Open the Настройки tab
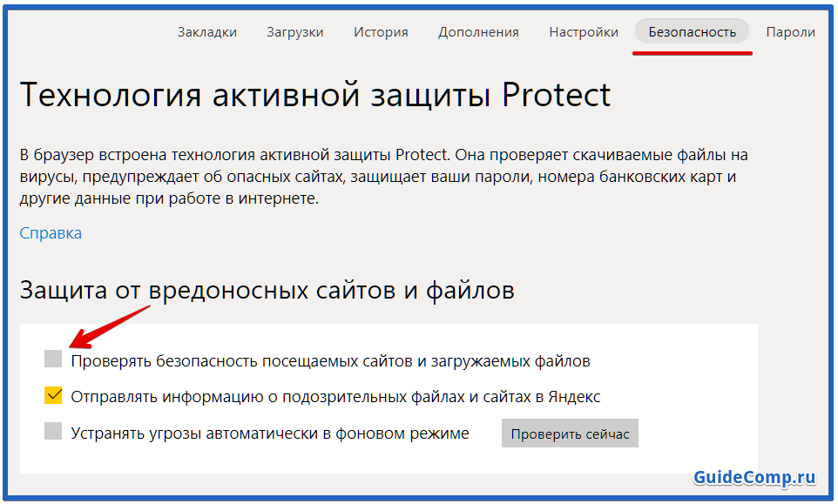 (584, 32)
